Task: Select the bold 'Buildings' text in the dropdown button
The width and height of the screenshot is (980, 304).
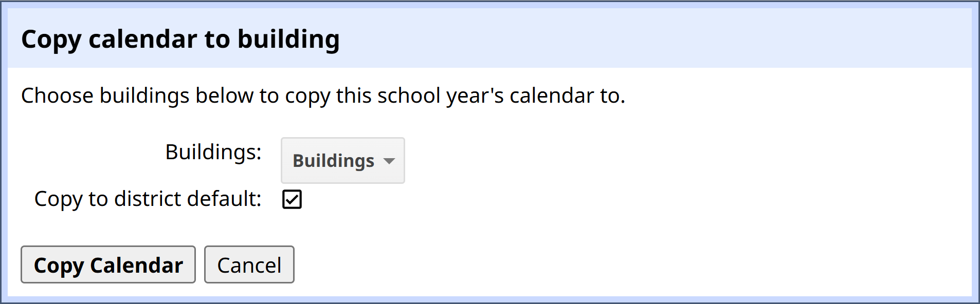Action: 333,161
